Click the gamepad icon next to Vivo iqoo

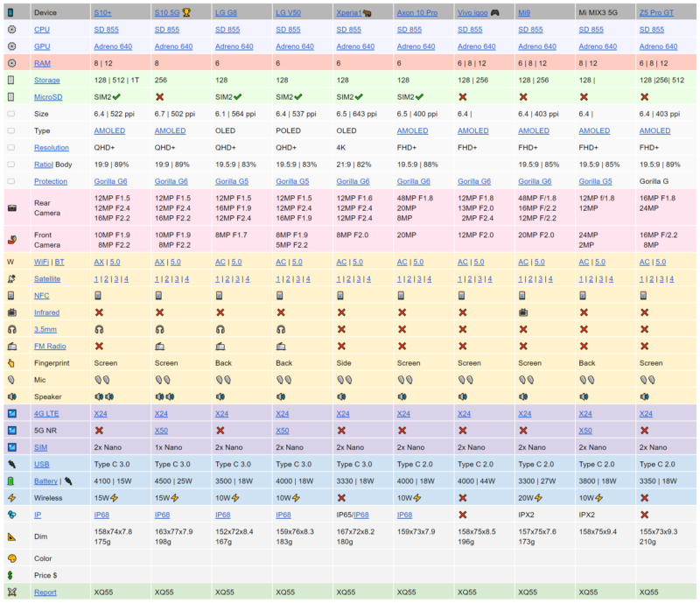click(x=494, y=13)
